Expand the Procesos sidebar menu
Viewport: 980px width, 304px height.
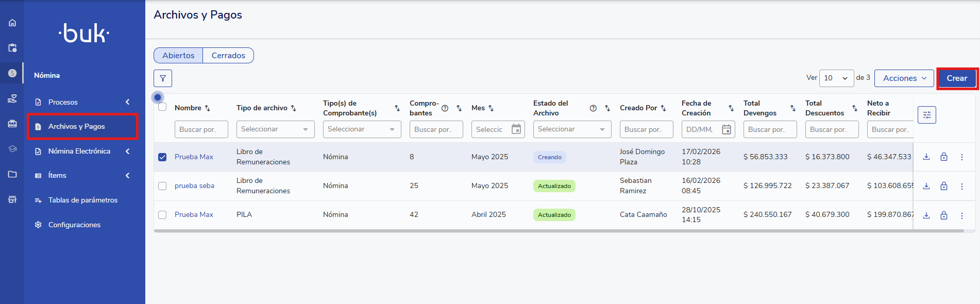[x=82, y=102]
